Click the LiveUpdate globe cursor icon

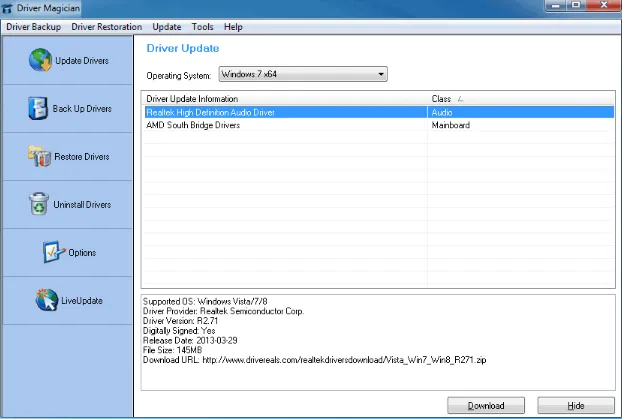pyautogui.click(x=46, y=300)
